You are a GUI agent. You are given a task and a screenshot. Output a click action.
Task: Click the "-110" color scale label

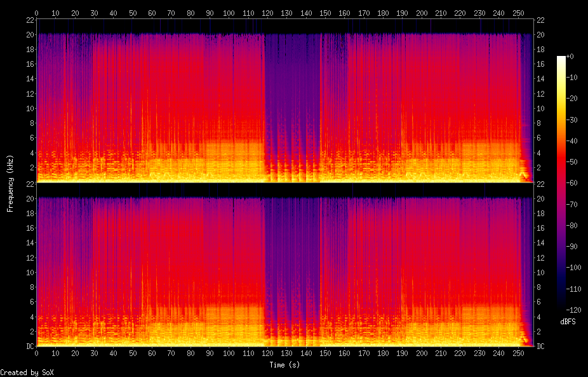tap(573, 289)
